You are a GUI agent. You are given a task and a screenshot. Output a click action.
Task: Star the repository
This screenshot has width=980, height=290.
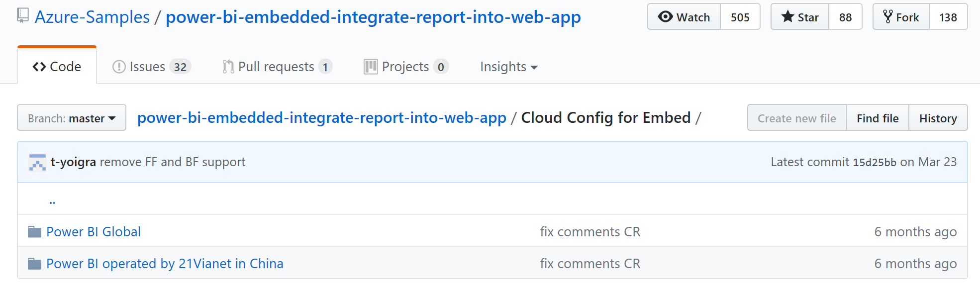tap(800, 17)
